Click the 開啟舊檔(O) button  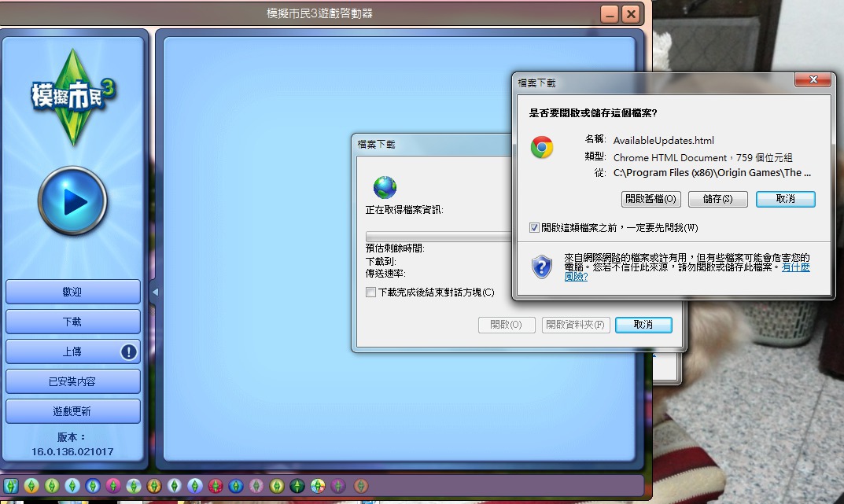click(x=651, y=199)
